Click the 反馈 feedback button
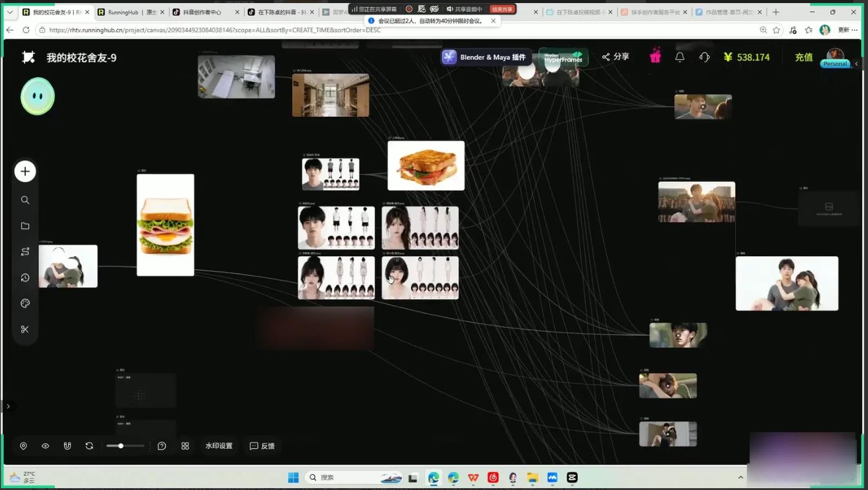Screen dimensions: 868x490 coord(263,446)
